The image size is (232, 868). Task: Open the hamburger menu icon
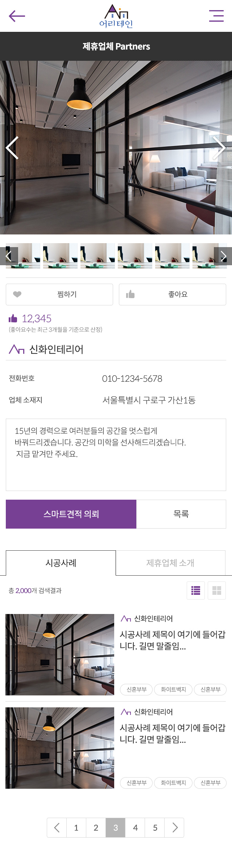(x=216, y=16)
